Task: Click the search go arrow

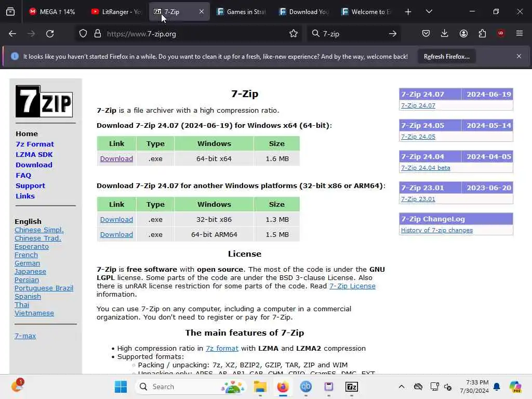Action: pos(393,34)
